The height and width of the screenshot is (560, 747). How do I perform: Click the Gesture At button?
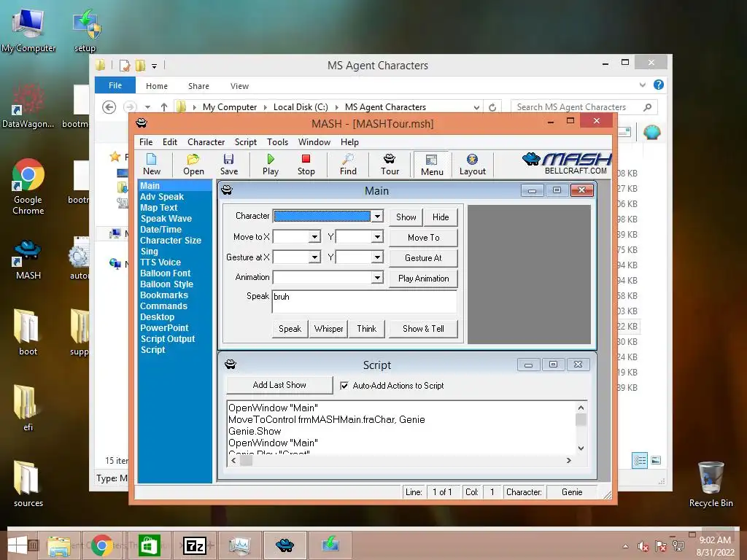click(424, 257)
